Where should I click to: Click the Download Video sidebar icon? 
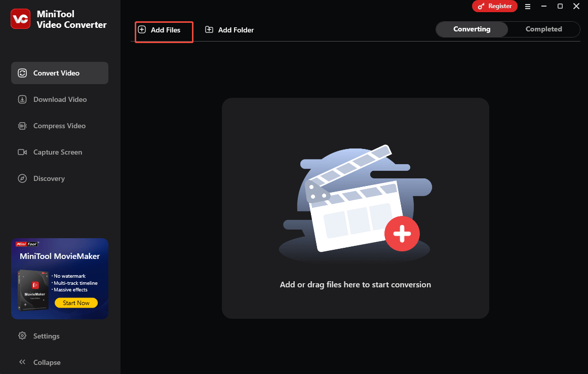click(22, 99)
